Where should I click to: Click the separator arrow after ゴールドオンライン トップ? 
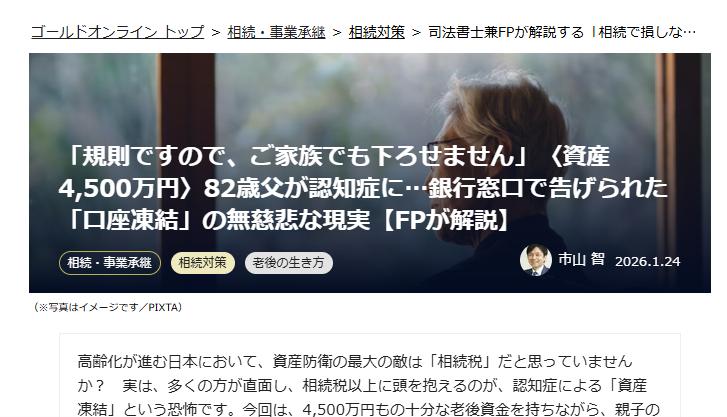(x=216, y=32)
